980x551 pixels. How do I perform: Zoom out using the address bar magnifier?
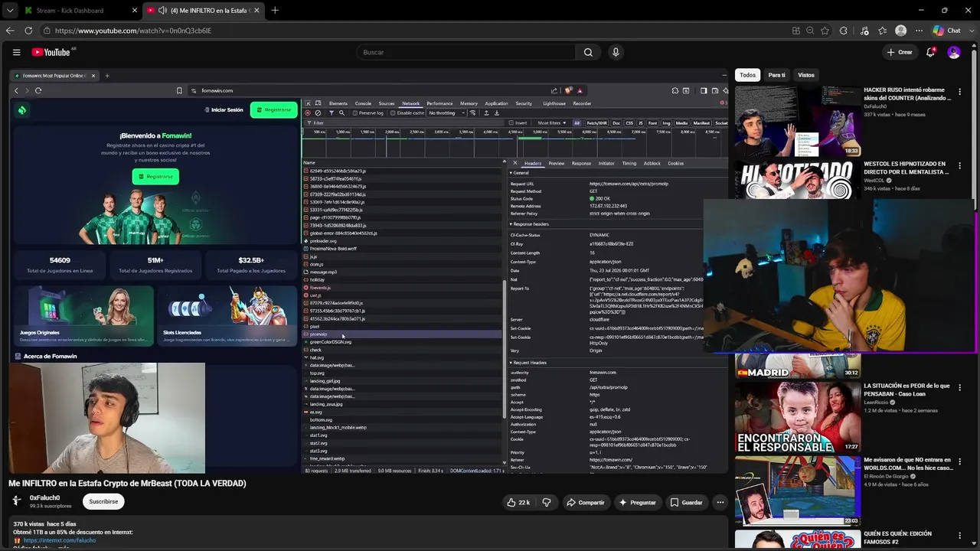click(810, 31)
